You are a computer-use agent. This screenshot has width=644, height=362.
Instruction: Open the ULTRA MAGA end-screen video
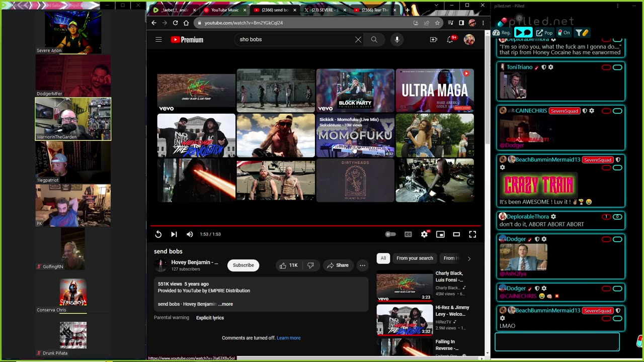click(435, 90)
